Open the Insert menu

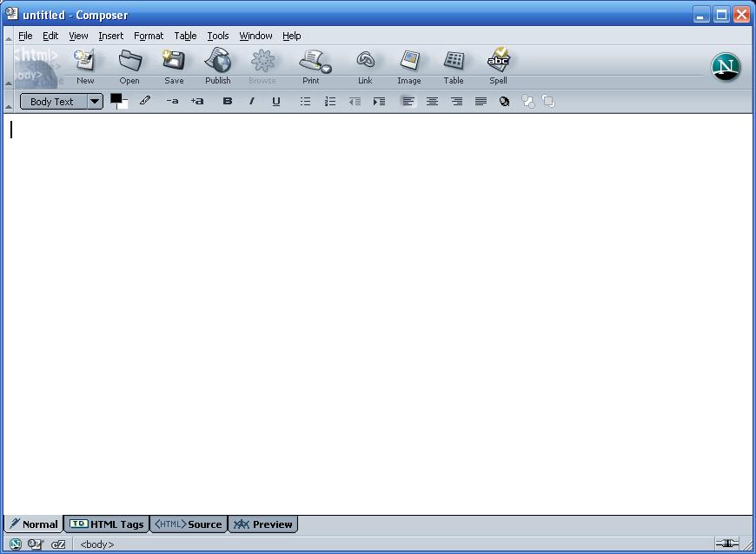click(111, 36)
